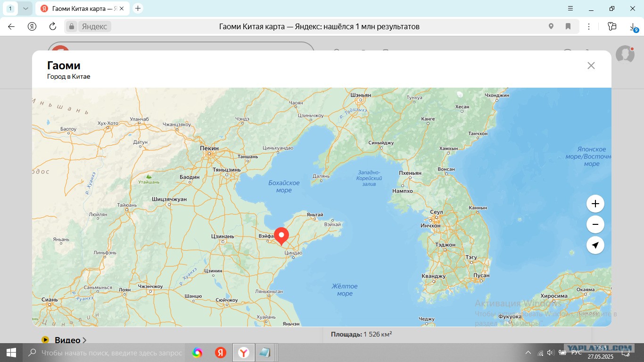The width and height of the screenshot is (644, 362).
Task: Close the Гаоми map popup
Action: pyautogui.click(x=591, y=66)
